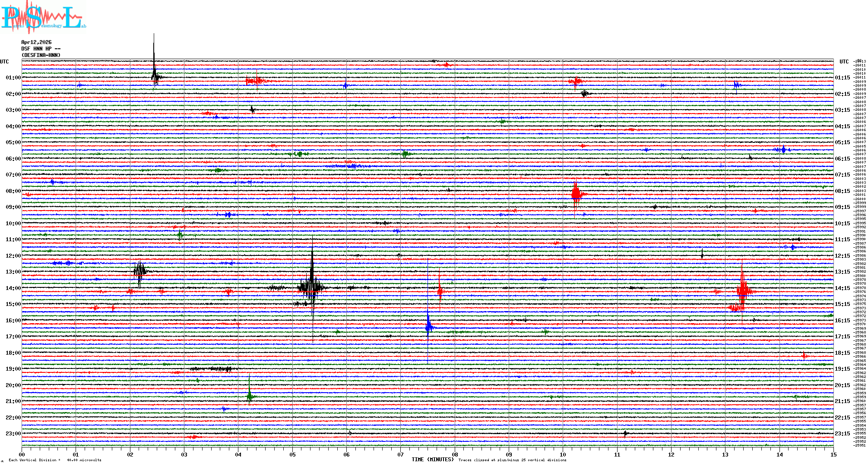Click the TIME (MINUTES) axis title
This screenshot has height=466, width=868.
(433, 460)
